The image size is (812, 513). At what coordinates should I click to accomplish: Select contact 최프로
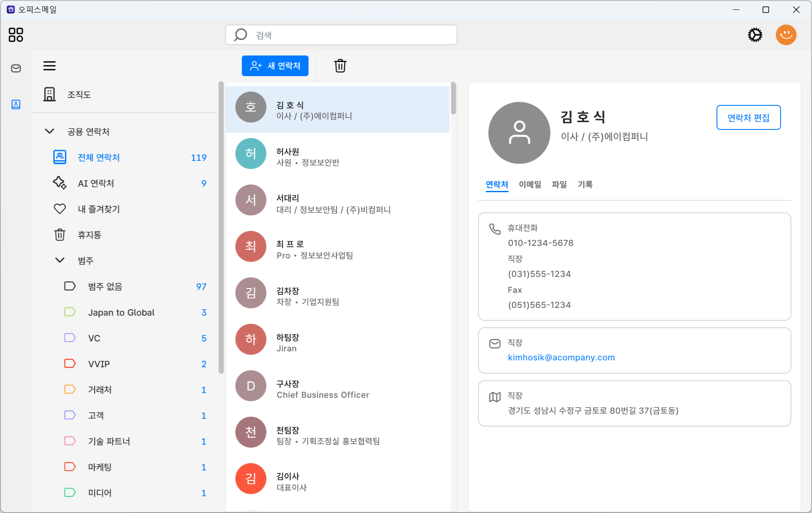tap(338, 249)
